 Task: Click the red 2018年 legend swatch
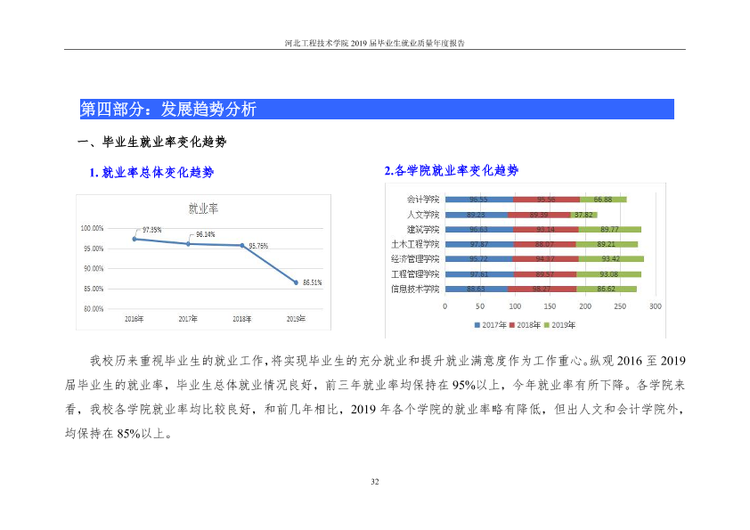(512, 325)
